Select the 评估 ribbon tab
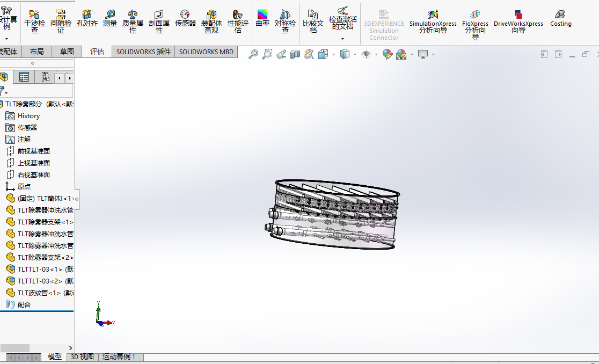 click(x=97, y=52)
